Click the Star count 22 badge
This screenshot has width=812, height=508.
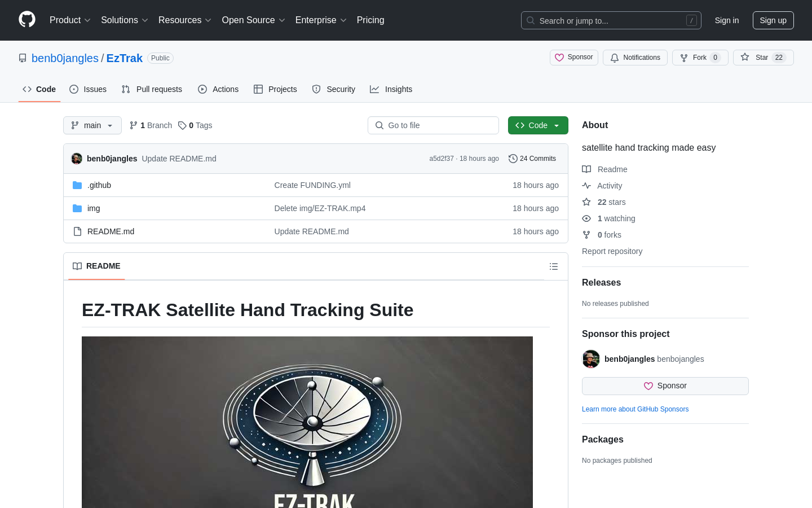pyautogui.click(x=779, y=58)
